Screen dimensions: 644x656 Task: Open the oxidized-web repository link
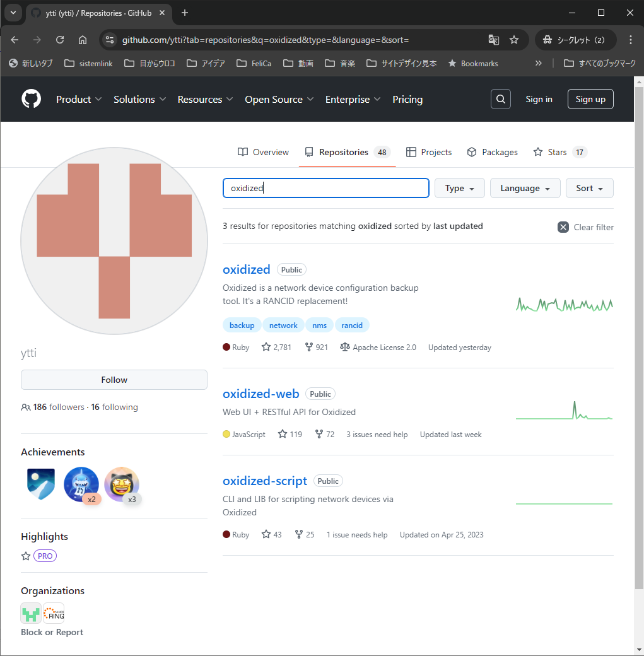pyautogui.click(x=261, y=394)
